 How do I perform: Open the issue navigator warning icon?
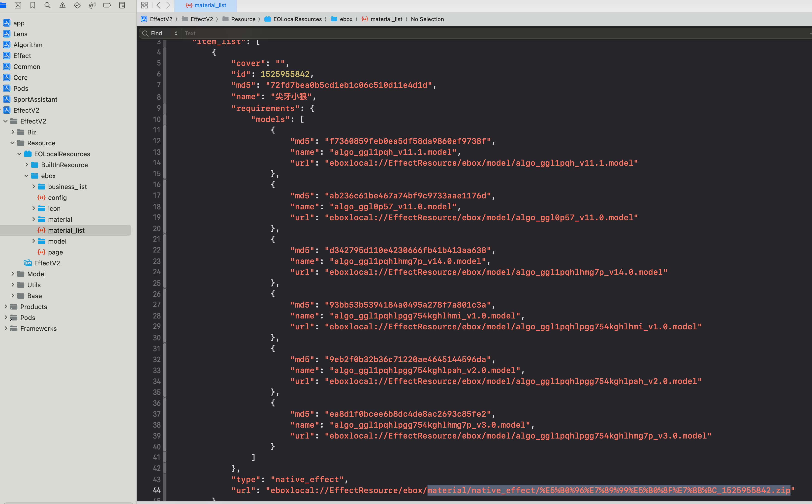[62, 5]
